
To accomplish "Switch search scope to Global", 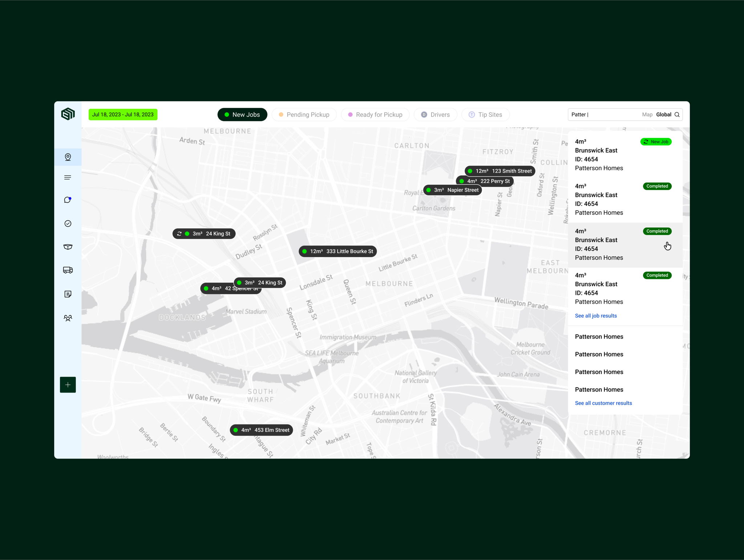I will point(664,115).
